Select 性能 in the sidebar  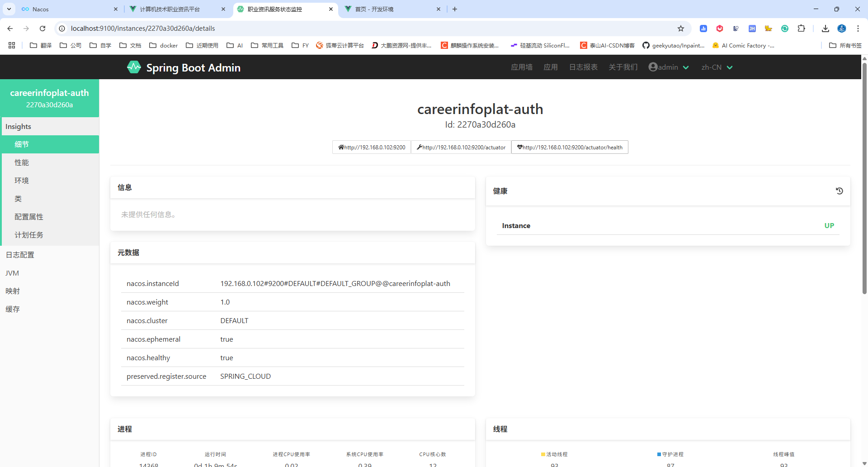tap(22, 162)
